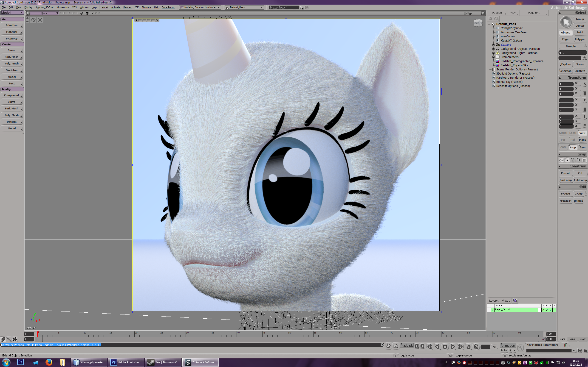Click the Polygon selection filter button

(x=580, y=39)
